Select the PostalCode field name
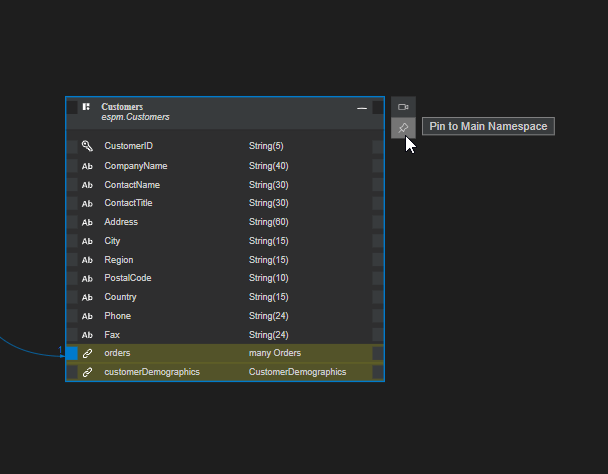Viewport: 608px width, 474px height. tap(128, 278)
